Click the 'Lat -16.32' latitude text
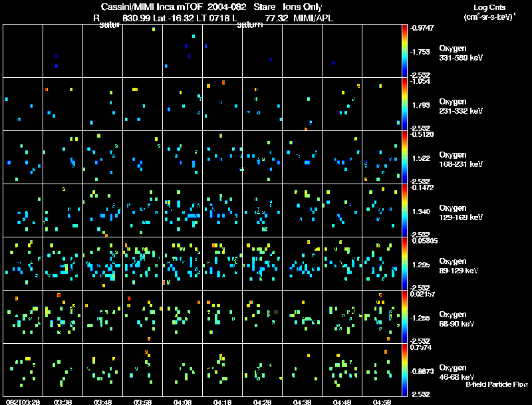Viewport: 532px width, 405px height. point(174,18)
